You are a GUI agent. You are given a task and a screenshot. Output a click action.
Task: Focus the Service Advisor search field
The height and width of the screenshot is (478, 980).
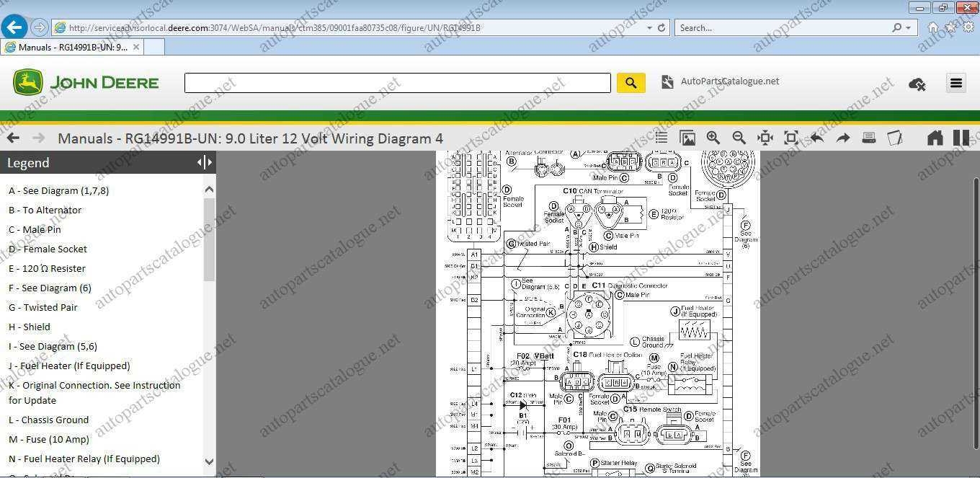click(x=397, y=83)
